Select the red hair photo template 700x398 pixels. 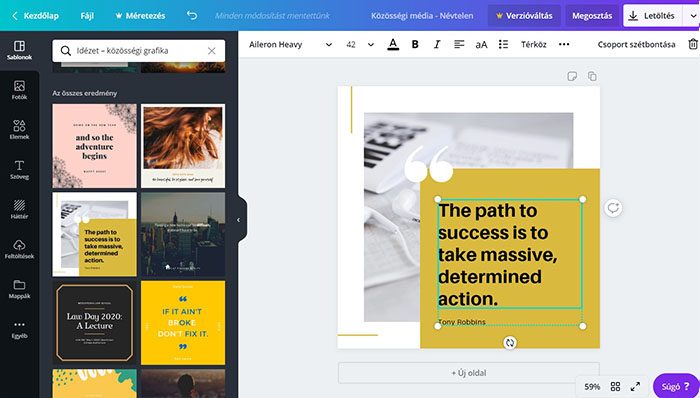[183, 146]
